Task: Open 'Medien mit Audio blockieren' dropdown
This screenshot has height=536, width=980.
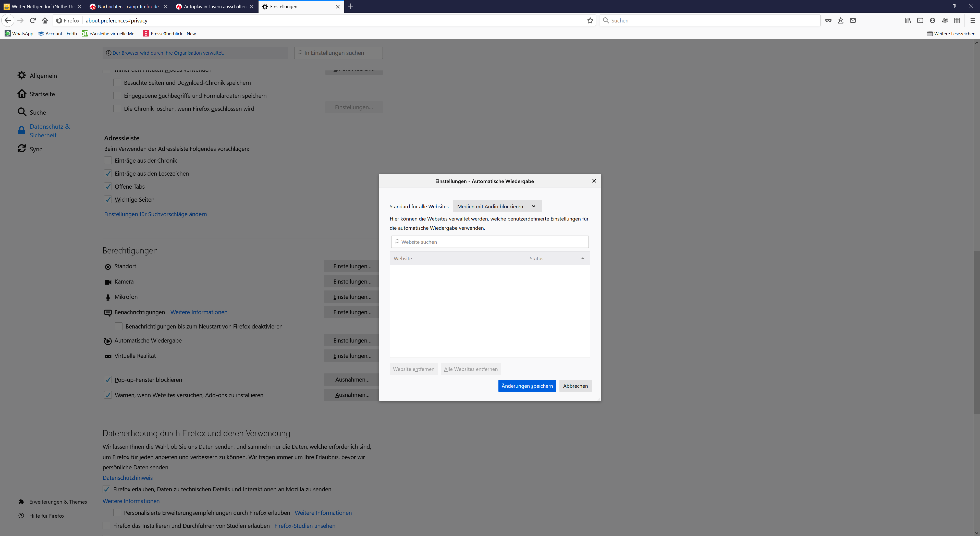Action: click(x=497, y=206)
